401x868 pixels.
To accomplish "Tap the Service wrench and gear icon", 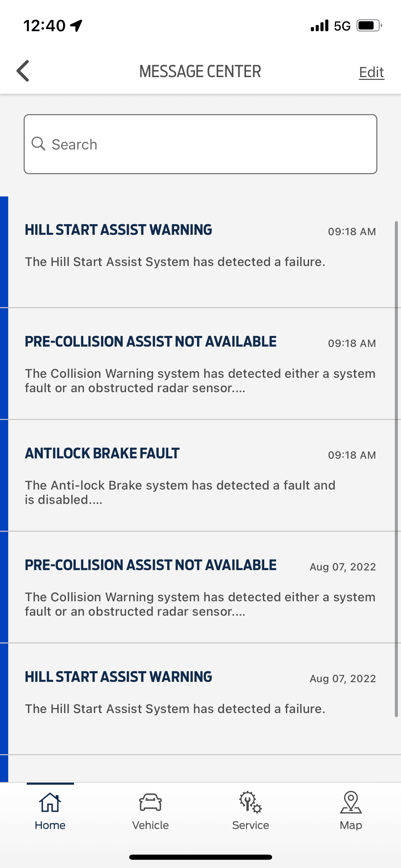I will click(251, 802).
